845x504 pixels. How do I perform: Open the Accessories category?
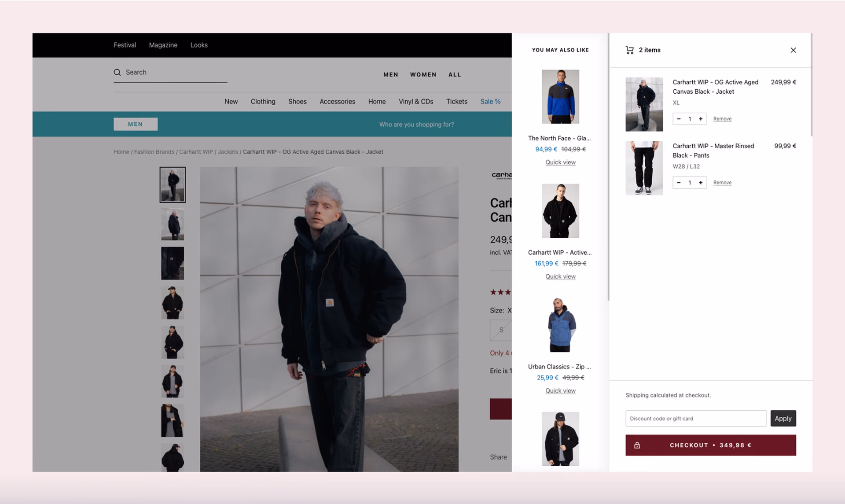coord(337,102)
